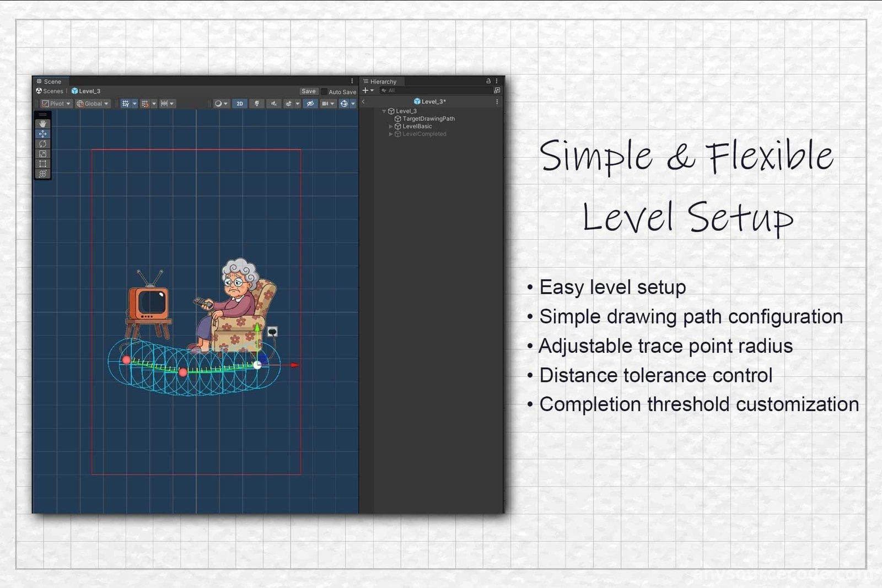The width and height of the screenshot is (882, 588).
Task: Toggle scene audio with the speaker icon
Action: click(x=273, y=104)
